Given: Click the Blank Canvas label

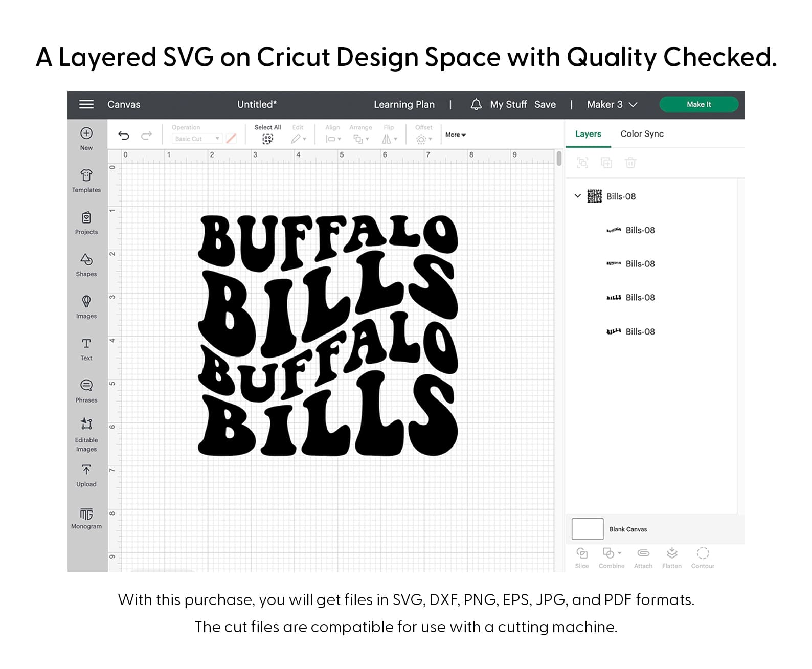Looking at the screenshot, I should [x=628, y=529].
